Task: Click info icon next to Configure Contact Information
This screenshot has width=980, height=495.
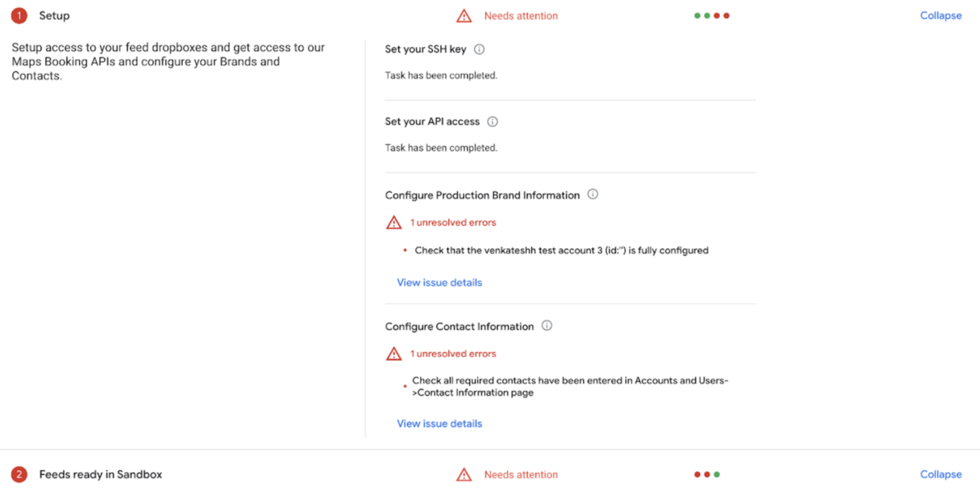Action: click(x=546, y=325)
